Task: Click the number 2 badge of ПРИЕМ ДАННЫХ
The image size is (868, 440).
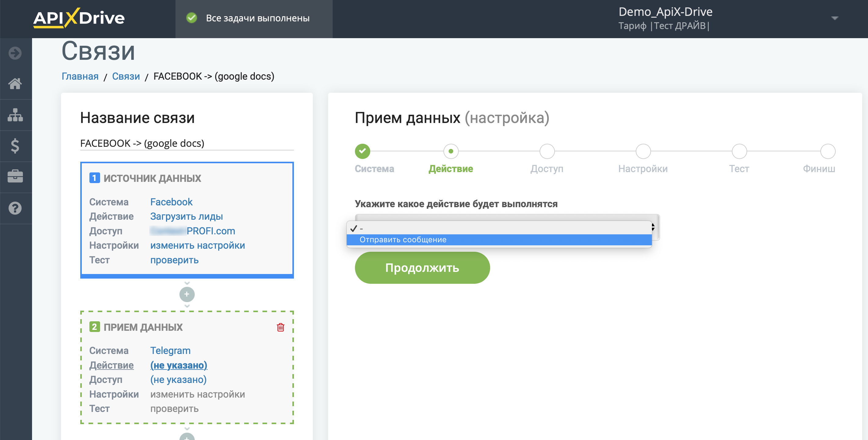Action: (x=94, y=327)
